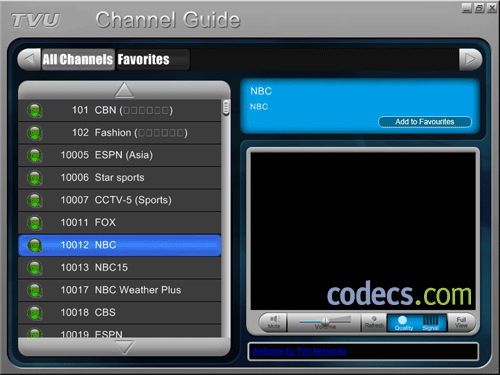Image resolution: width=500 pixels, height=375 pixels.
Task: Refresh the video stream
Action: pyautogui.click(x=374, y=322)
